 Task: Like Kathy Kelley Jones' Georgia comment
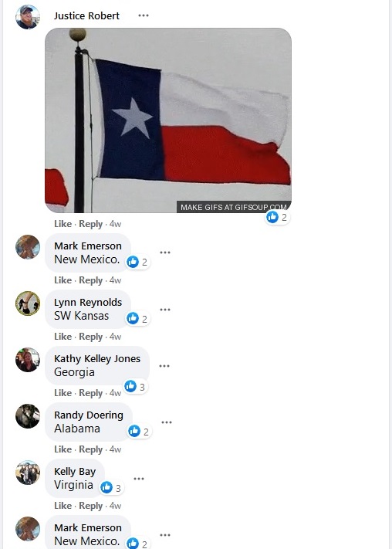pos(63,393)
